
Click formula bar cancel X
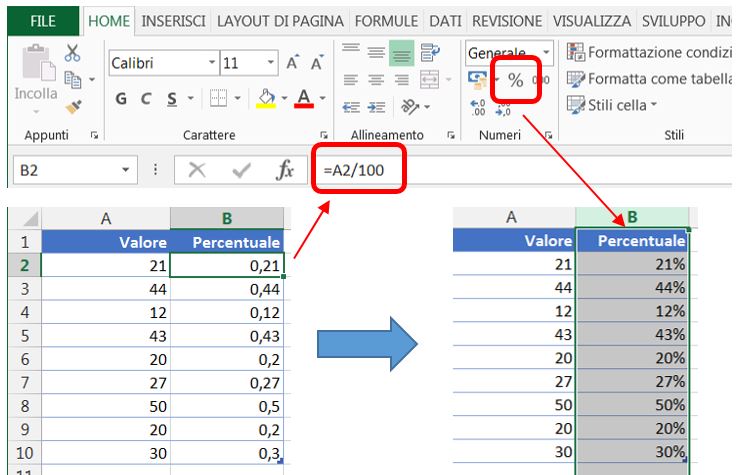197,170
